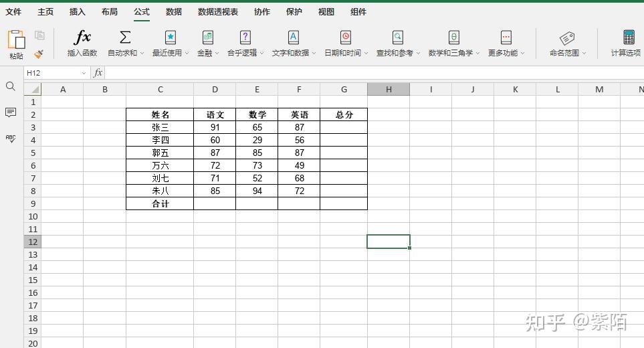This screenshot has height=348, width=644.
Task: Switch to the Collaboration (协作) tab
Action: pos(262,12)
